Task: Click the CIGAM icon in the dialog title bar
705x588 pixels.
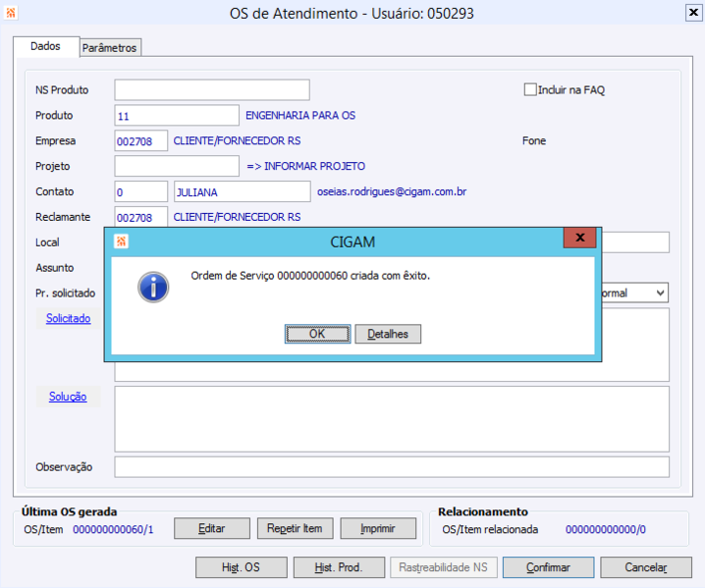Action: tap(121, 241)
